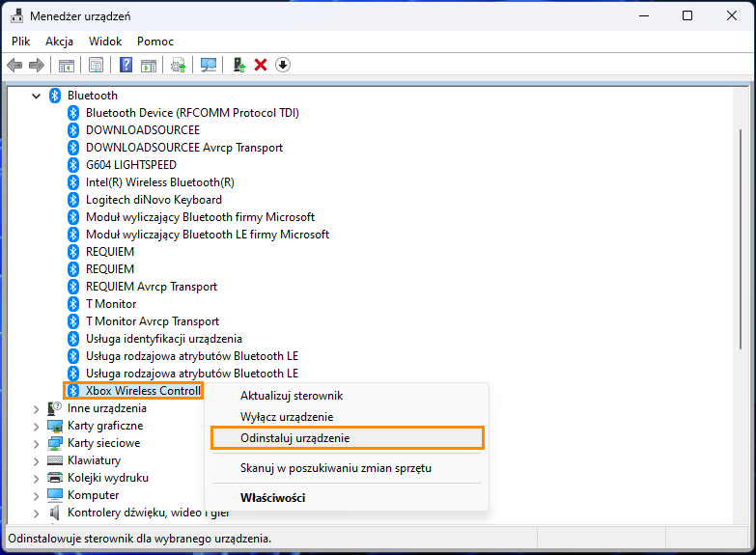The height and width of the screenshot is (555, 756).
Task: Click Bluetooth icon beside T Monitor Avrcp Transport
Action: tap(73, 321)
